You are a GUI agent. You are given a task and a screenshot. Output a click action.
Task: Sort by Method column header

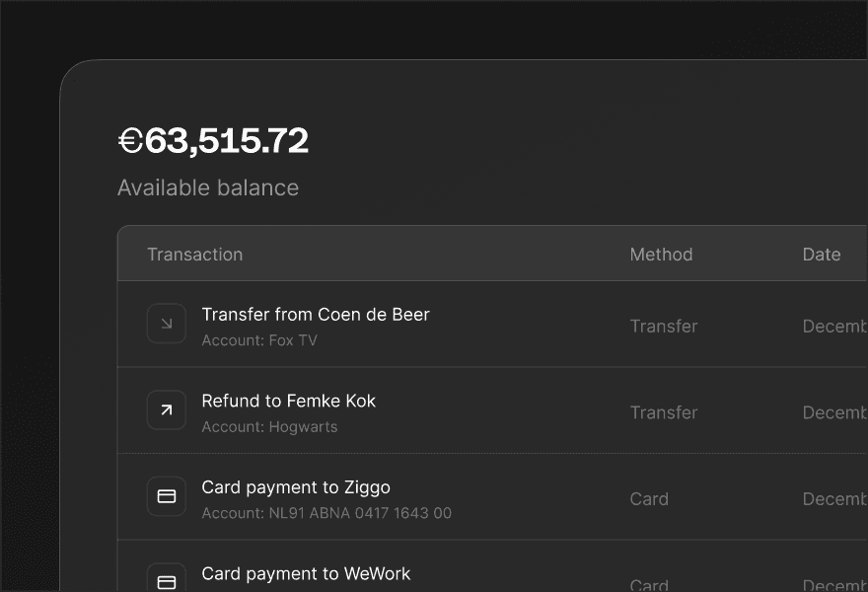tap(661, 255)
